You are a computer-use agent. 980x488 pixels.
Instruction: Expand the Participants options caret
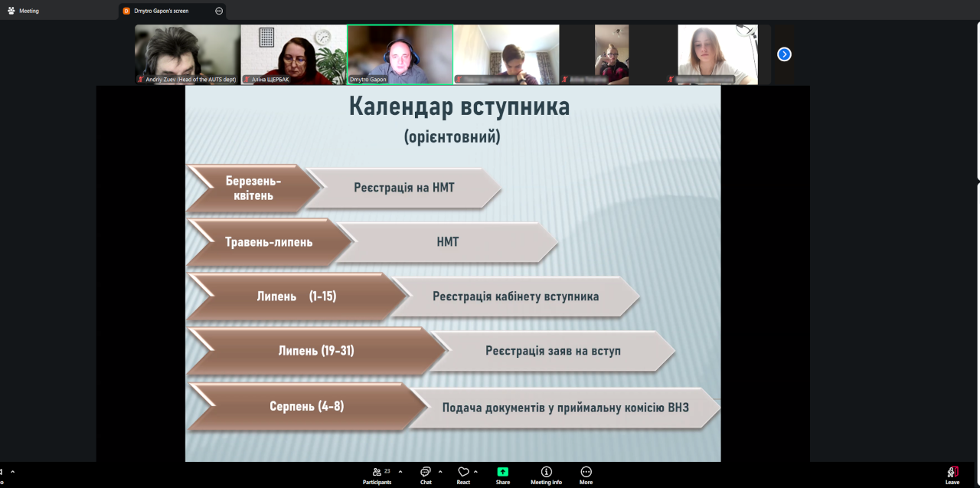(400, 472)
